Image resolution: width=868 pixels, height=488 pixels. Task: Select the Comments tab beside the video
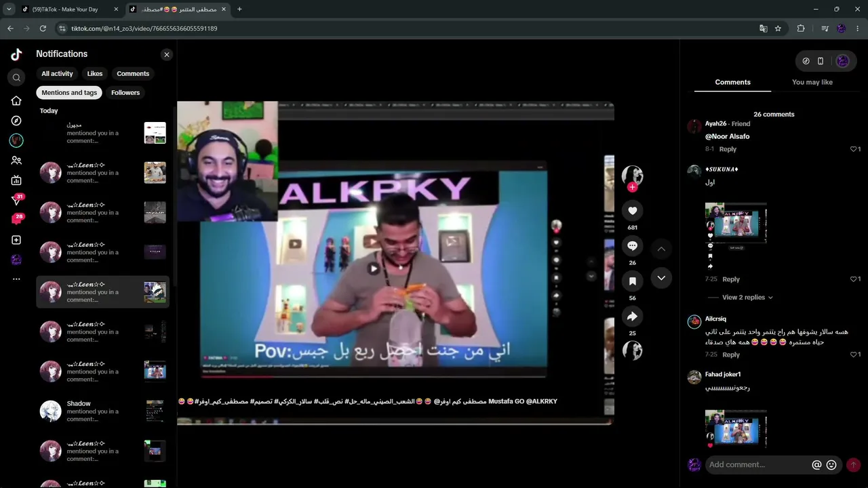[732, 83]
